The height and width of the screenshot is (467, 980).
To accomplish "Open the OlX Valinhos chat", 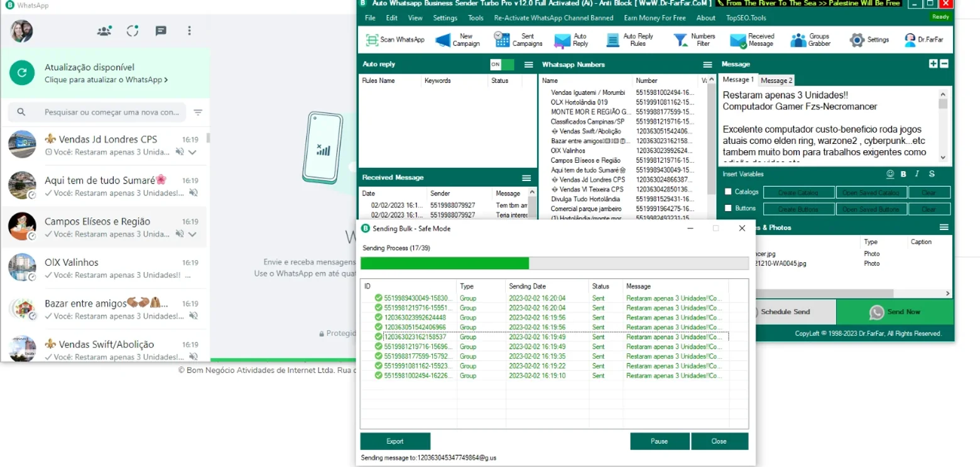I will tap(104, 268).
